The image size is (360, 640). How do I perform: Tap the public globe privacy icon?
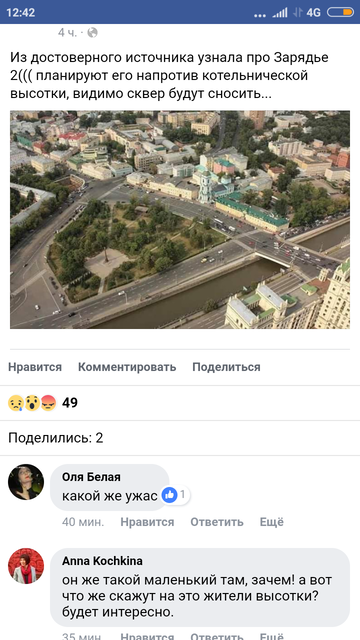pyautogui.click(x=93, y=33)
